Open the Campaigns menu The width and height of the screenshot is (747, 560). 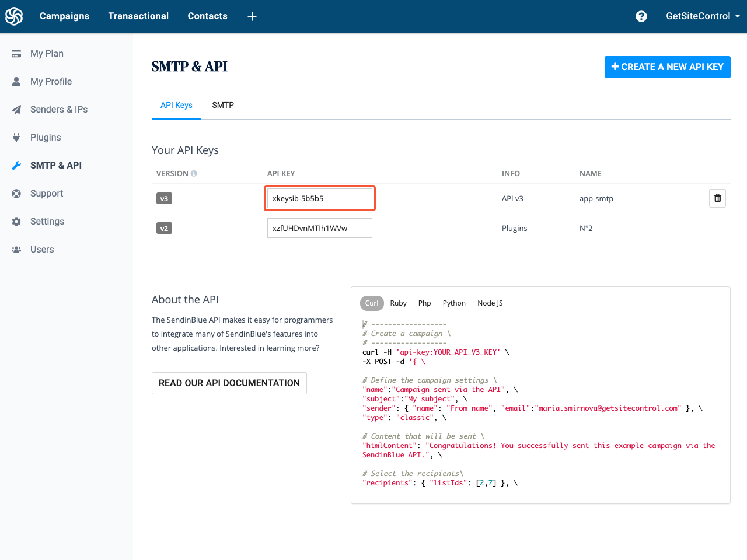[64, 16]
